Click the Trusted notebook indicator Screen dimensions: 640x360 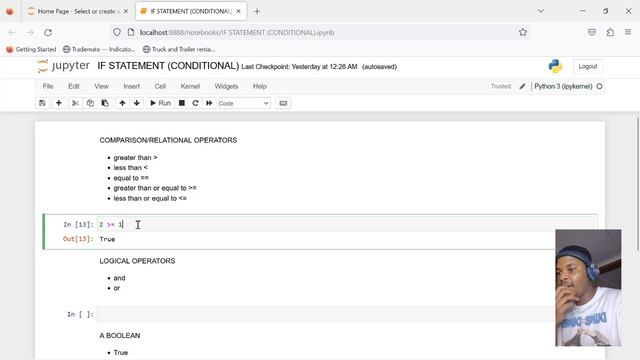click(501, 87)
